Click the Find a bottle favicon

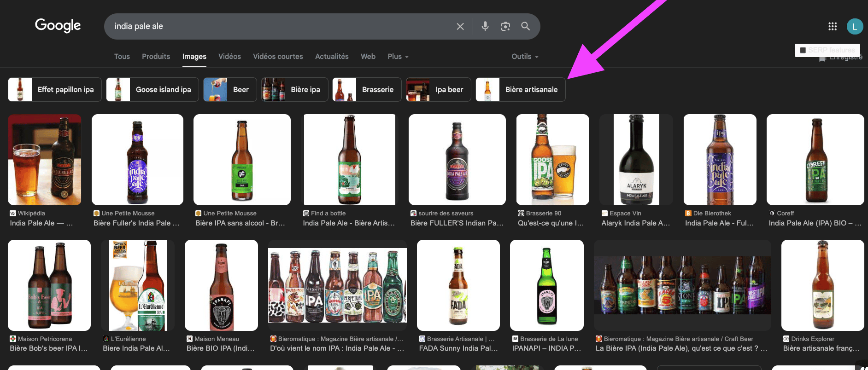pos(306,213)
